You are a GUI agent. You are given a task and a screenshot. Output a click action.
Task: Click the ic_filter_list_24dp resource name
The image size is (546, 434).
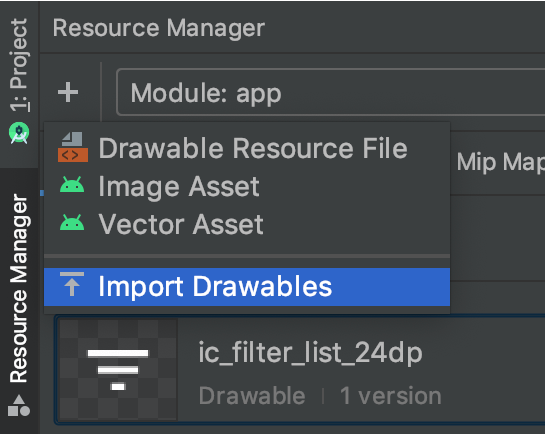click(x=310, y=352)
